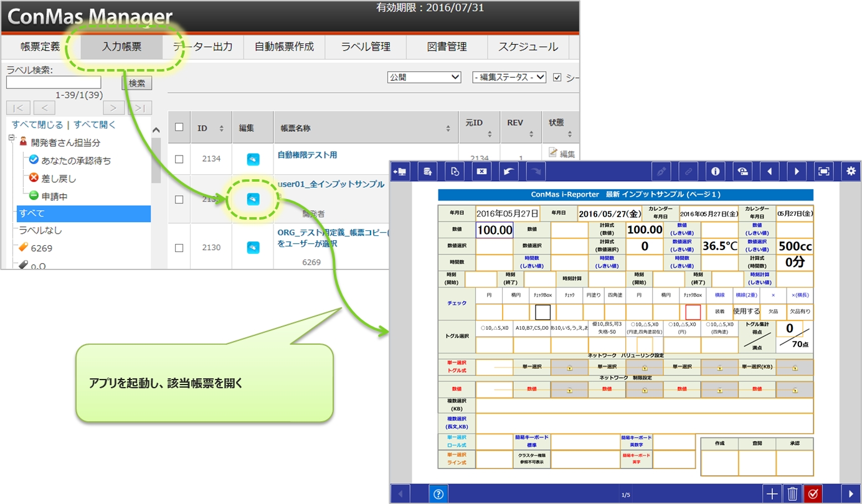This screenshot has width=862, height=504.
Task: Click the 検索 button
Action: (x=136, y=83)
